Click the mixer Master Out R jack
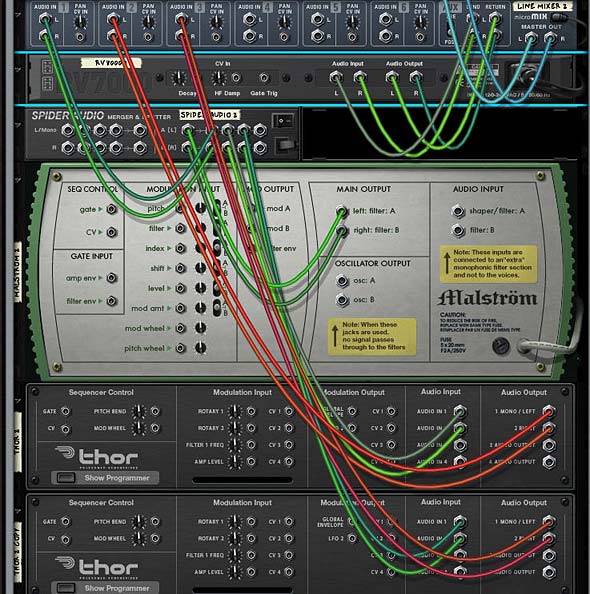This screenshot has width=590, height=594. click(x=550, y=38)
